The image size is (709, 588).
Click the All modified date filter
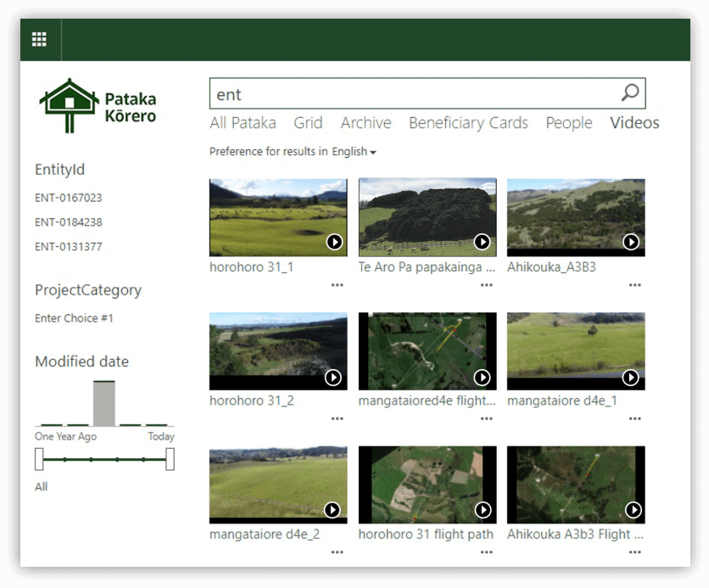coord(42,487)
